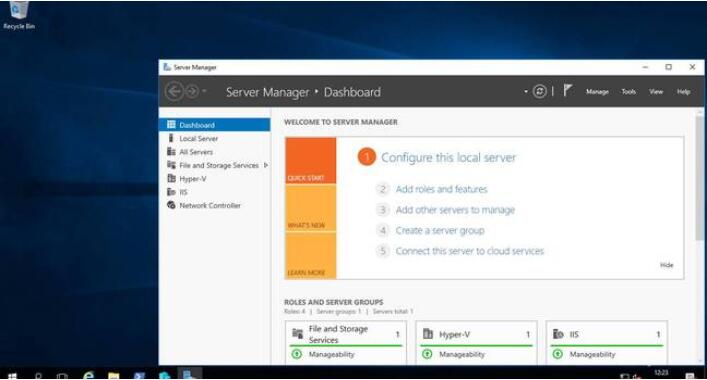
Task: Hide the welcome tile
Action: [x=666, y=265]
